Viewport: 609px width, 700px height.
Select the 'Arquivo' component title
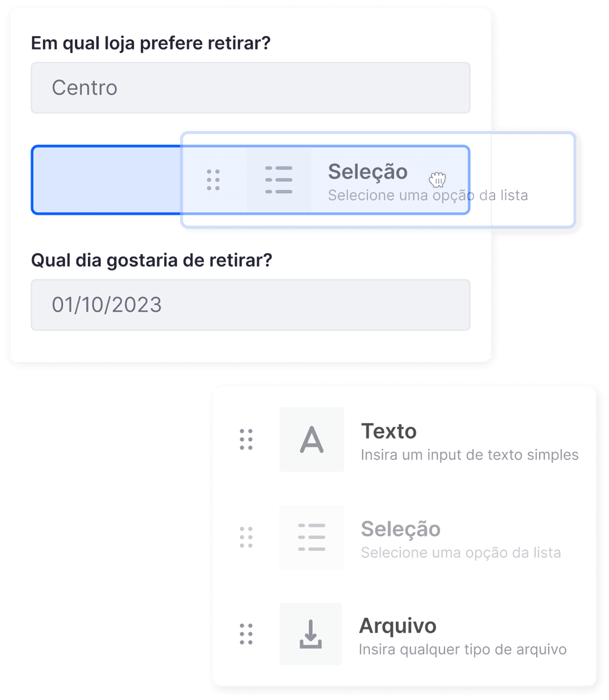tap(398, 626)
